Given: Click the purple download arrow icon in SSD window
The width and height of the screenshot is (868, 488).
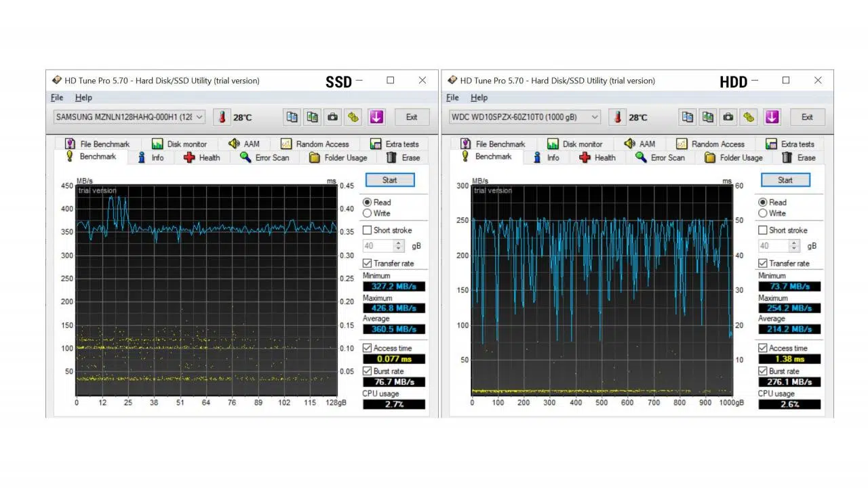Looking at the screenshot, I should pos(376,117).
